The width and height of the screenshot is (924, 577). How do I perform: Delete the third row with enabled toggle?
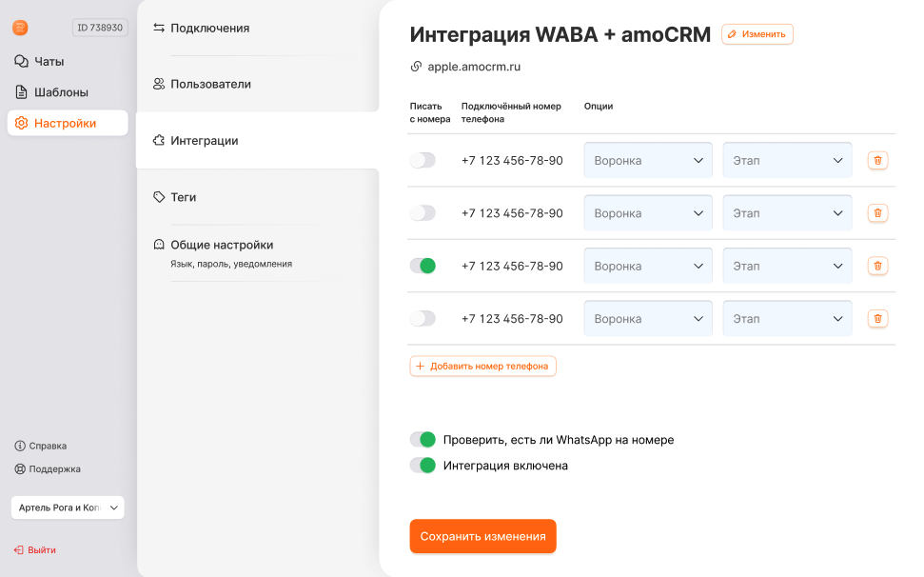point(877,266)
